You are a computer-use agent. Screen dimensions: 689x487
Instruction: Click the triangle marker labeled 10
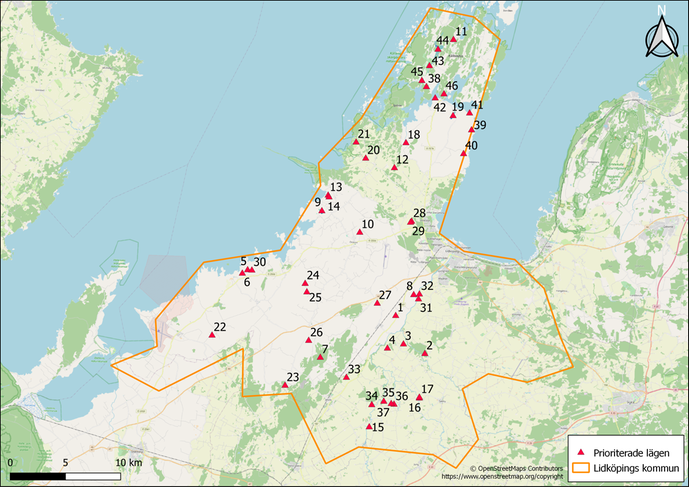click(360, 232)
